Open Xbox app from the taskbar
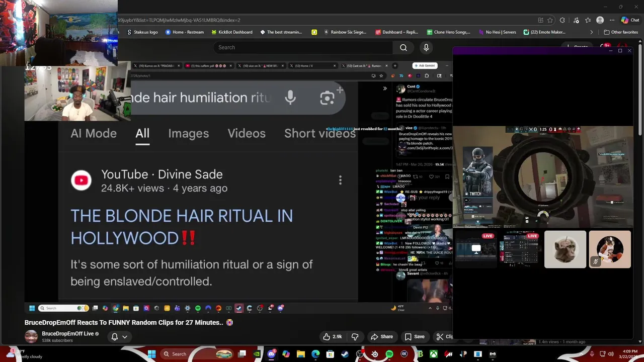Screen dimensions: 644x362 [x=434, y=354]
